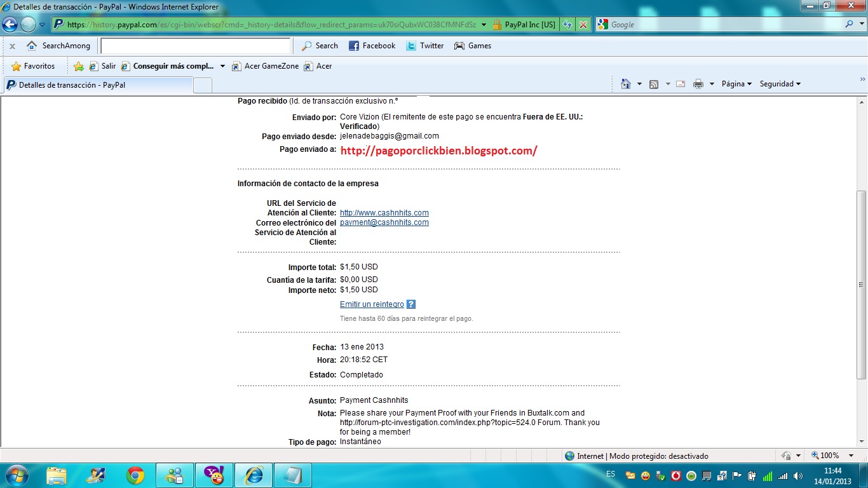Click the scrollbar up arrow
This screenshot has width=868, height=488.
click(x=862, y=102)
